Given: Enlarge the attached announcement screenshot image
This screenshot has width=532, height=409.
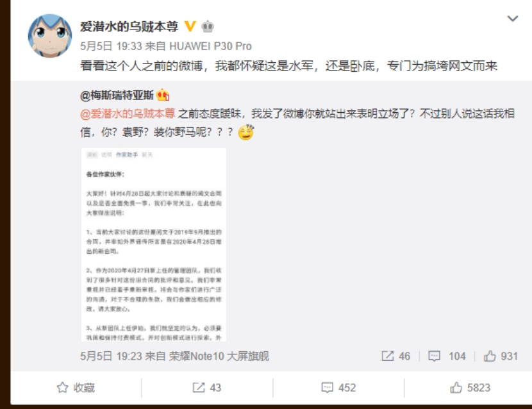Looking at the screenshot, I should click(154, 244).
